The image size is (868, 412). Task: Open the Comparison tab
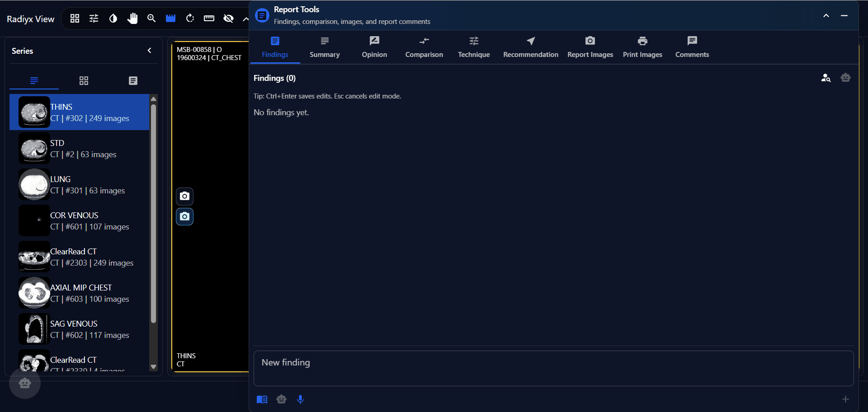point(424,47)
